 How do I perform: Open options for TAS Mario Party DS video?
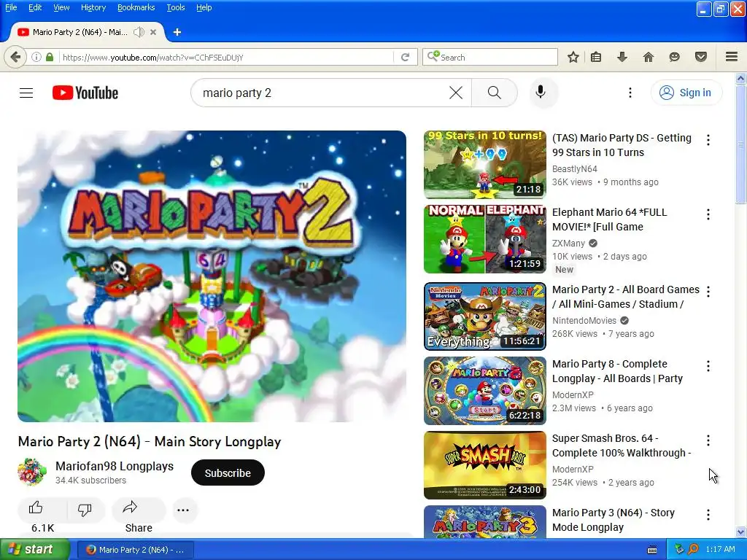tap(708, 140)
